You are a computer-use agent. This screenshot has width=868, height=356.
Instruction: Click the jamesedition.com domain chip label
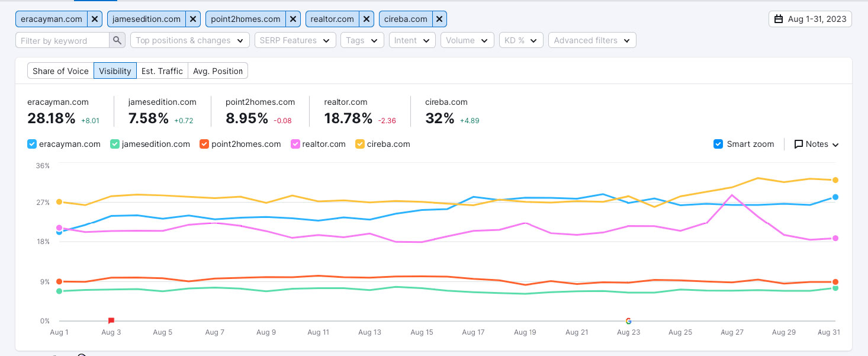[x=146, y=19]
